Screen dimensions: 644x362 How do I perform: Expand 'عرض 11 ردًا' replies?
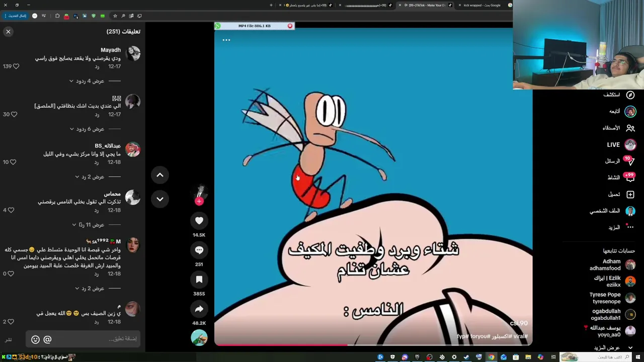click(x=89, y=225)
